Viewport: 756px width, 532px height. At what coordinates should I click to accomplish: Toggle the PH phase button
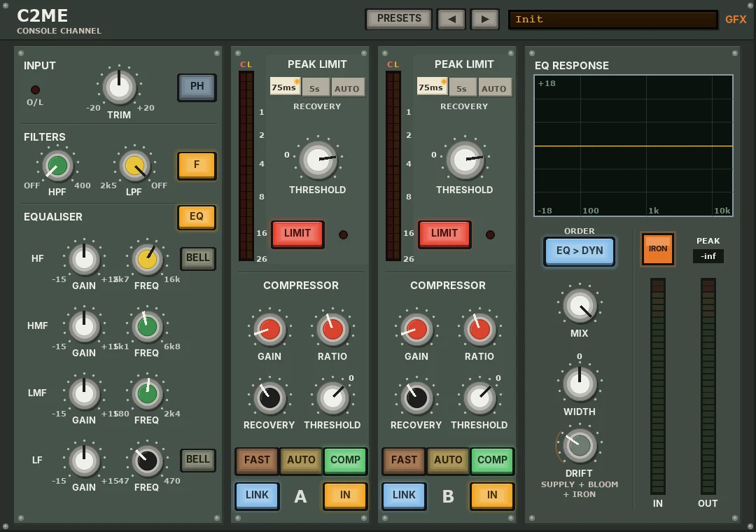click(x=197, y=87)
